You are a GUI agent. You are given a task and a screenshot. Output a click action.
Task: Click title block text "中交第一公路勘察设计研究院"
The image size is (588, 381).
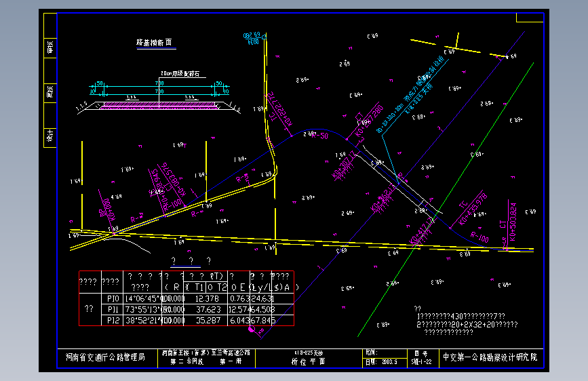click(x=490, y=357)
